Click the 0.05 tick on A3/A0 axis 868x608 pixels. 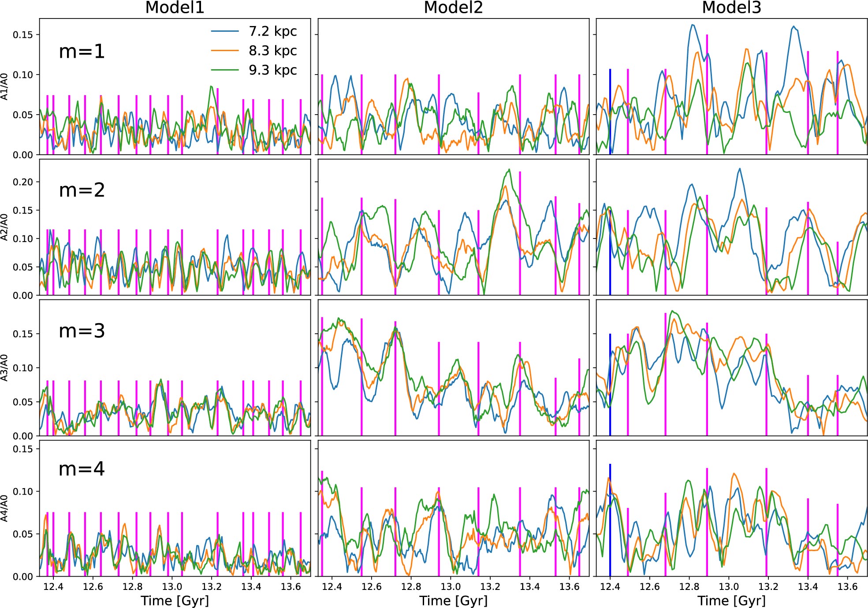[x=23, y=402]
